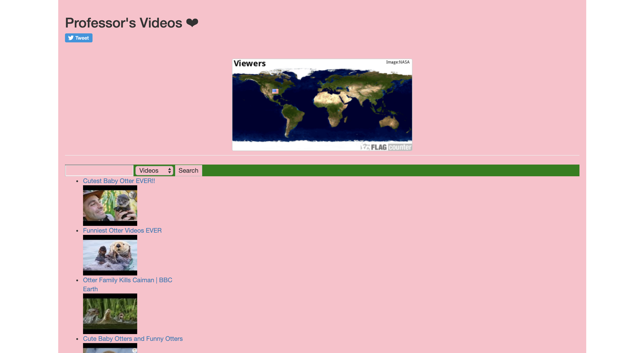Open Otter Family Kills Caiman link
Image resolution: width=644 pixels, height=353 pixels.
click(x=127, y=284)
